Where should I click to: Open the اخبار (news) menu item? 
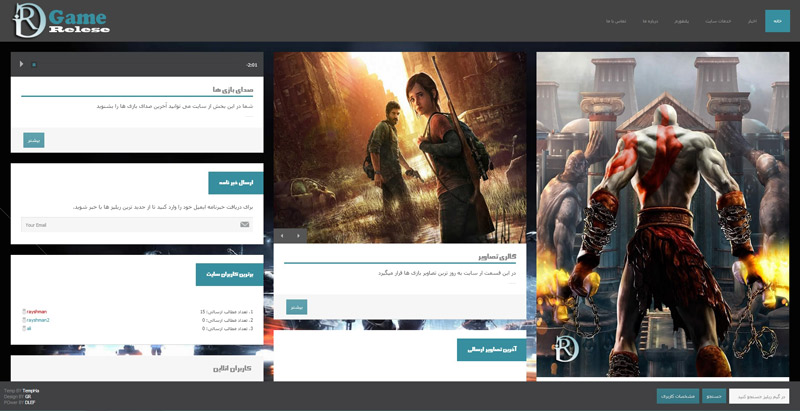pos(752,21)
